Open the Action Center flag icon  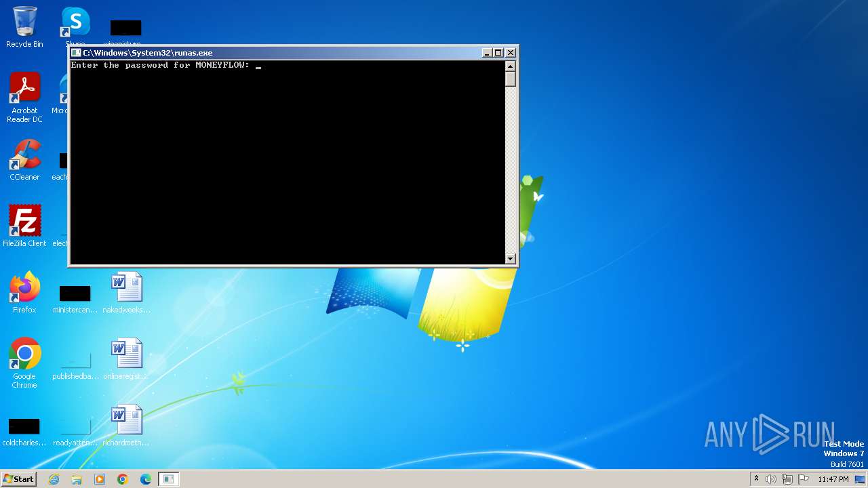[804, 479]
